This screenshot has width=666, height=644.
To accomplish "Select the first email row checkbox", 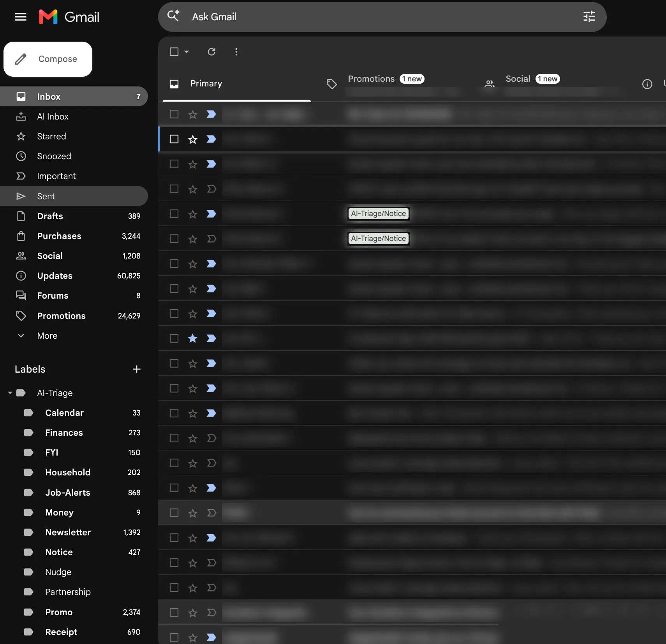I will [x=174, y=114].
